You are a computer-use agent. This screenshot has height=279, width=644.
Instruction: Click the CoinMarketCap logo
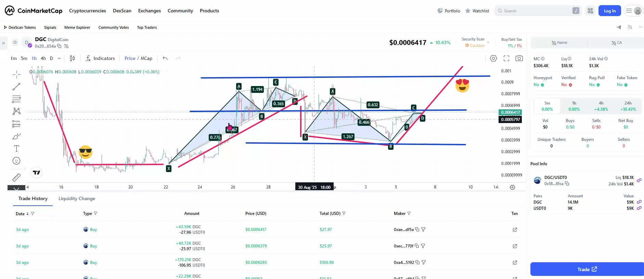34,11
